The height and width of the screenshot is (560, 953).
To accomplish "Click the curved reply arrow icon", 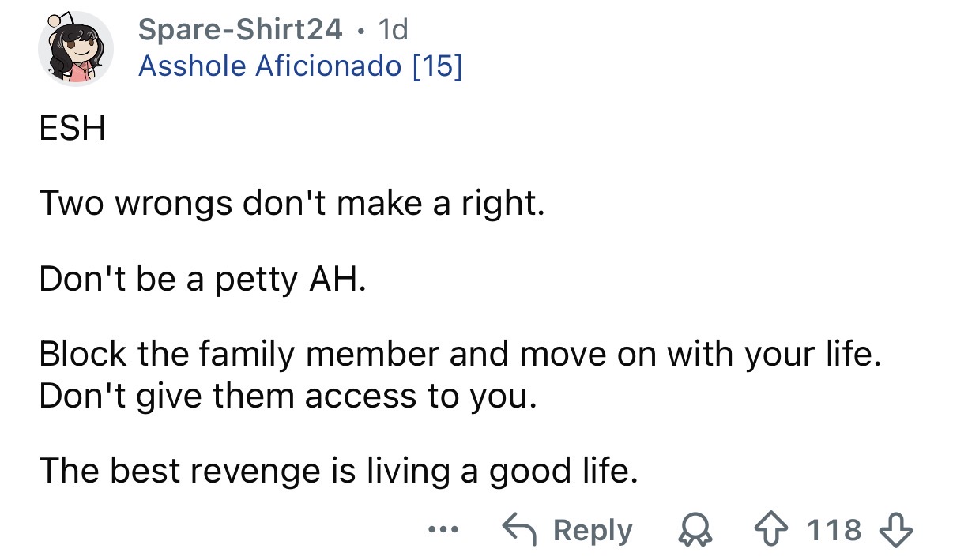I will pyautogui.click(x=522, y=530).
